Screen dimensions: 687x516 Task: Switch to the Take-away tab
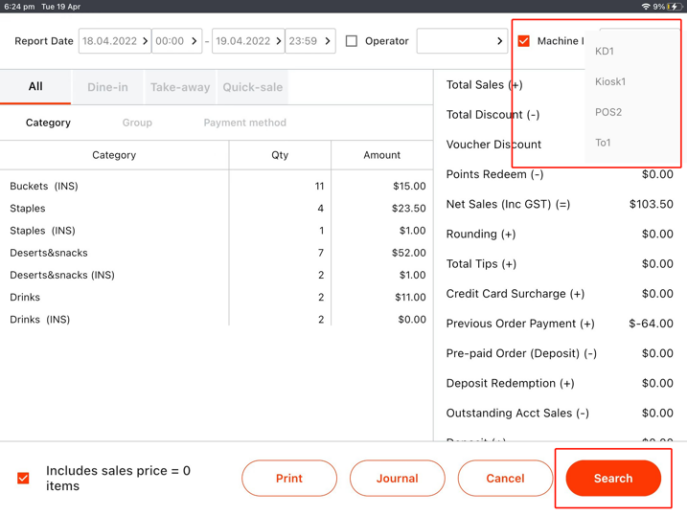[180, 87]
